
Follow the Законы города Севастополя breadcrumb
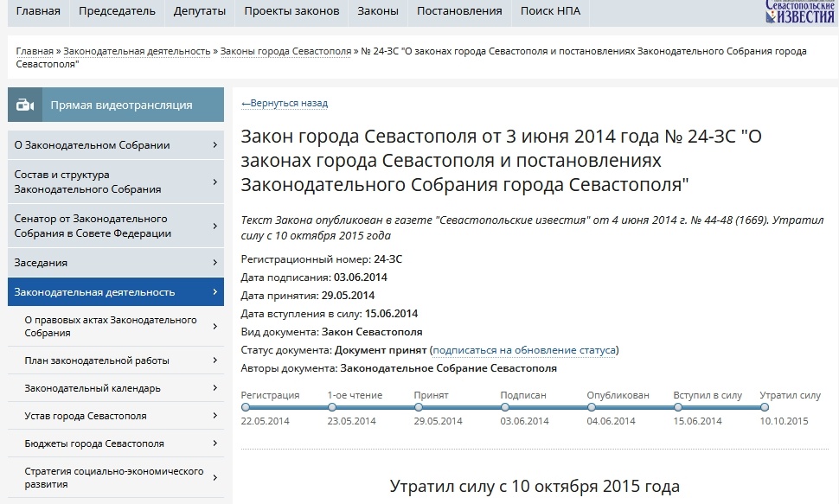(285, 51)
